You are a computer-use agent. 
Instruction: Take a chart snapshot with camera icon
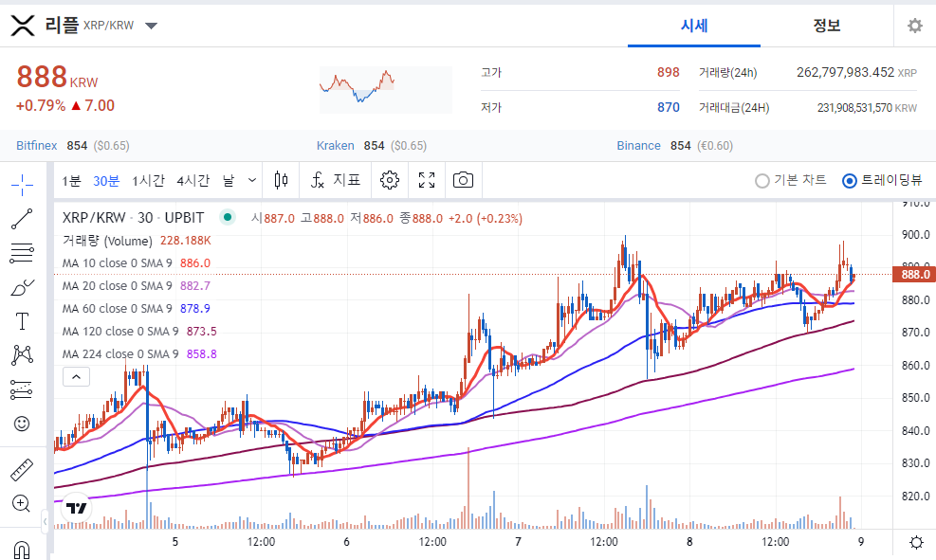pos(463,180)
